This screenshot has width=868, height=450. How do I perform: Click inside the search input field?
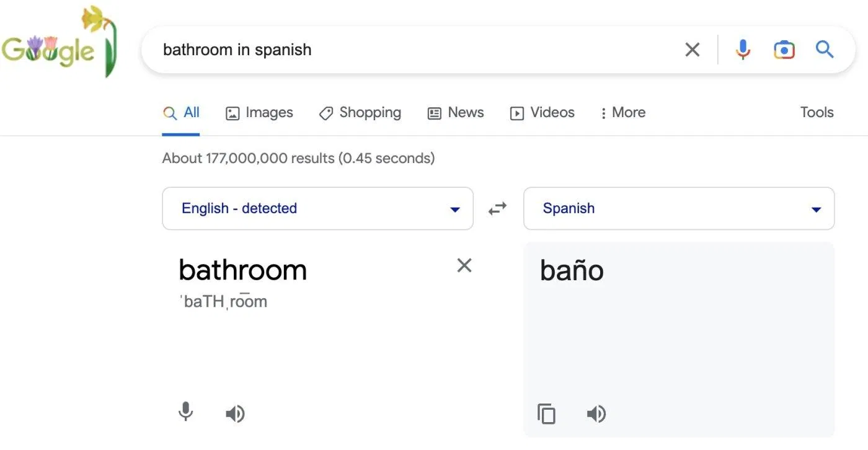372,49
